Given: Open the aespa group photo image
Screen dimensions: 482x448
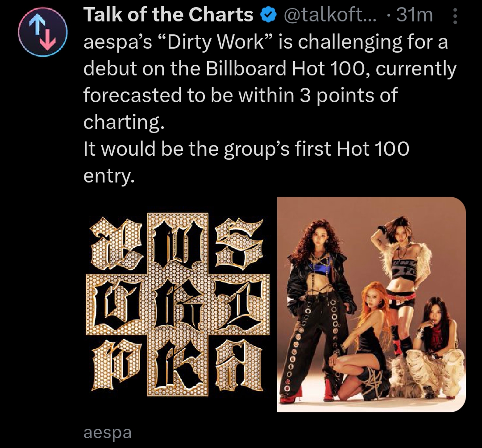Looking at the screenshot, I should [x=371, y=304].
